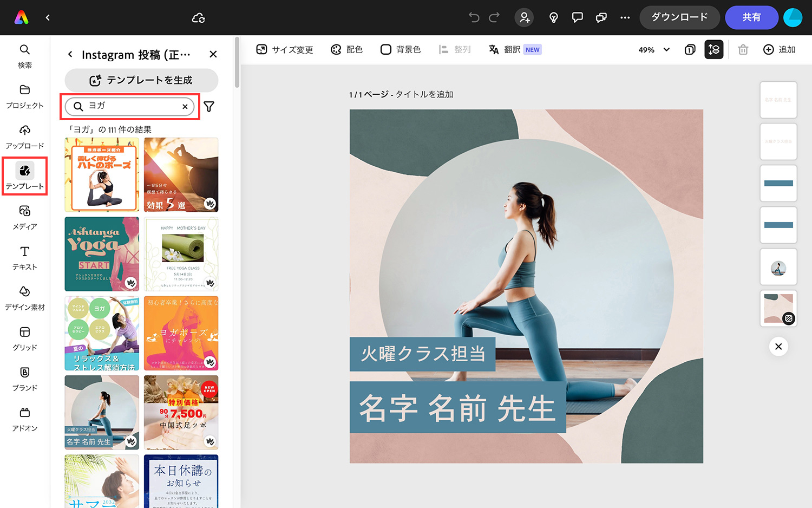Image resolution: width=812 pixels, height=508 pixels.
Task: Click タイトルを追加 page title
Action: tap(424, 94)
